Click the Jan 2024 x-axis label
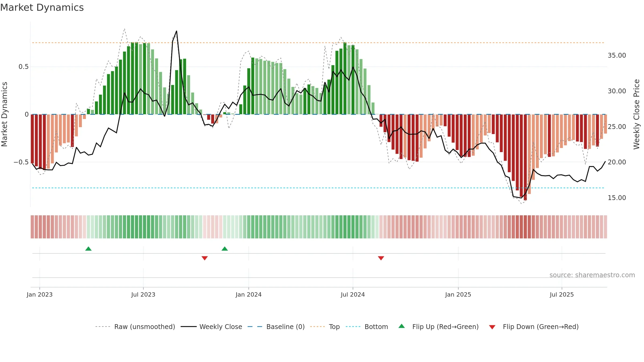 point(248,294)
